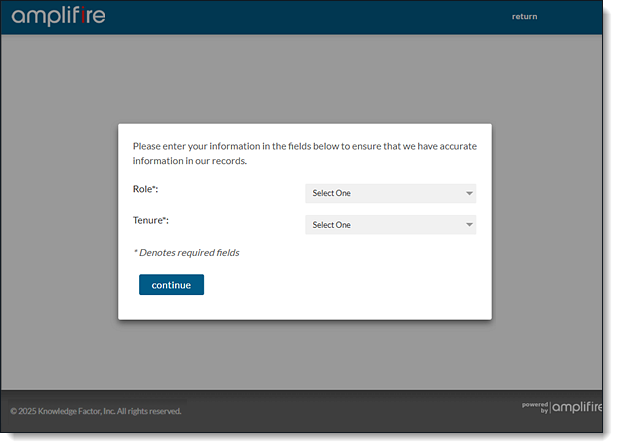This screenshot has width=618, height=448.
Task: Click 'Select One' text in the Tenure field
Action: coord(332,225)
